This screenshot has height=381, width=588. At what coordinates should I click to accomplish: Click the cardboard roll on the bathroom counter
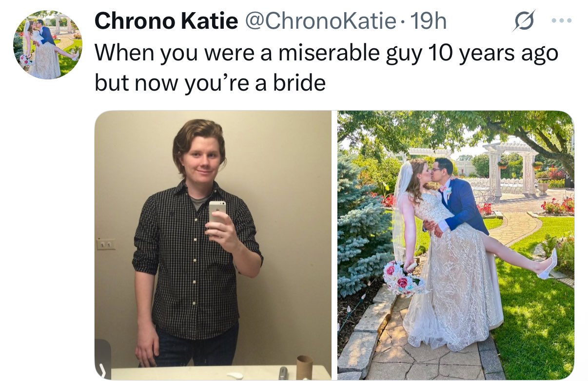pos(305,367)
